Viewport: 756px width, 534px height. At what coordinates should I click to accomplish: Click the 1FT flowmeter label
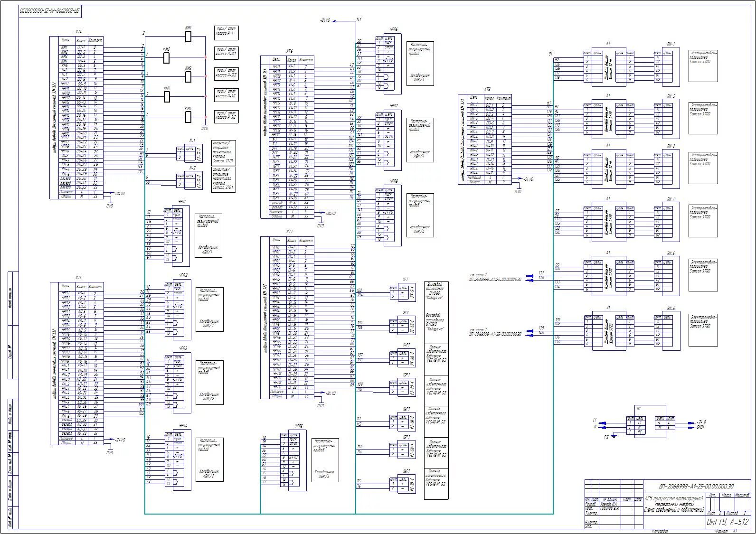coord(406,280)
